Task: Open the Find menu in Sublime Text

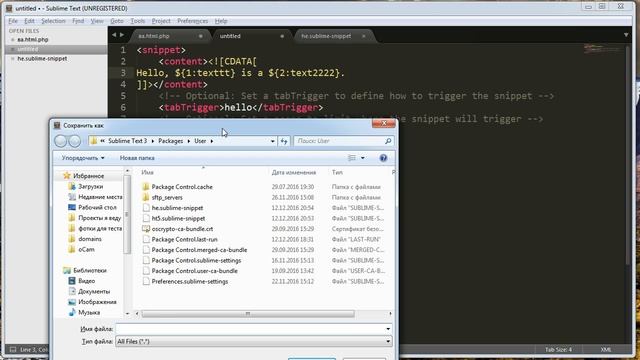Action: [78, 21]
